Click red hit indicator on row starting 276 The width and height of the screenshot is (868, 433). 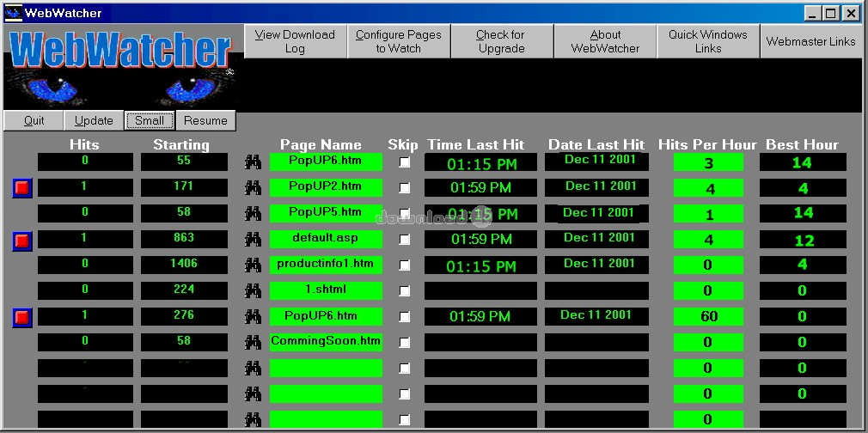click(x=22, y=317)
